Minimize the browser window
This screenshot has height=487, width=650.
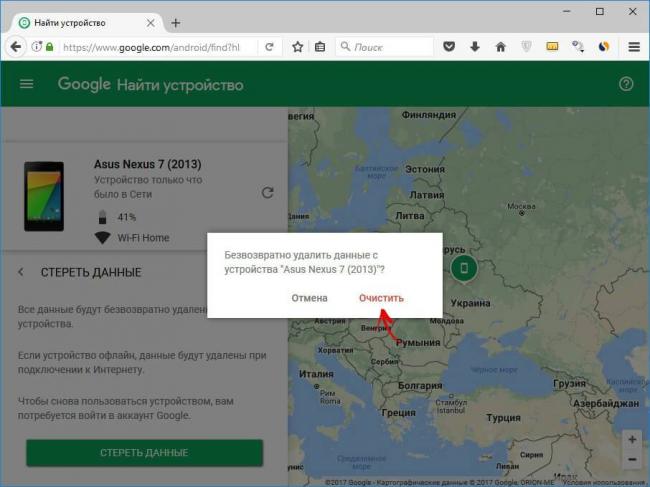(x=567, y=11)
